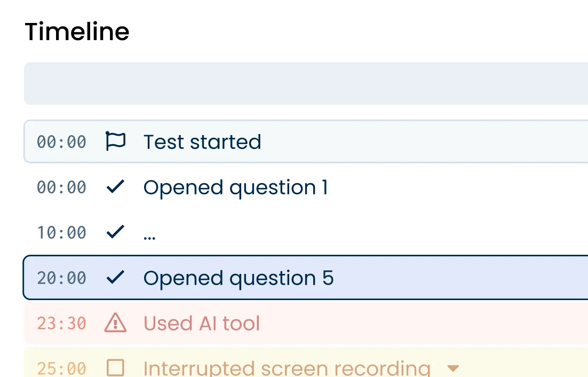Click the checkmark icon next to the ellipsis row
This screenshot has height=377, width=588.
click(115, 232)
